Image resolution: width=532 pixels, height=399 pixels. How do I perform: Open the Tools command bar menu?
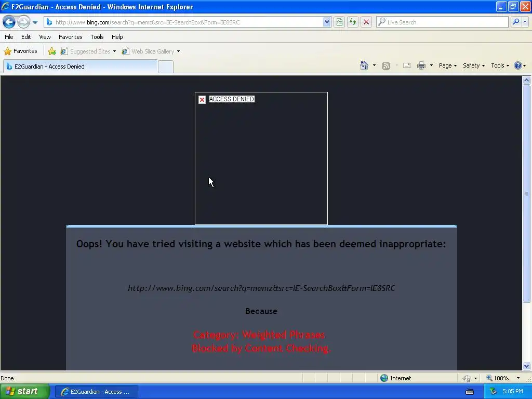click(500, 65)
